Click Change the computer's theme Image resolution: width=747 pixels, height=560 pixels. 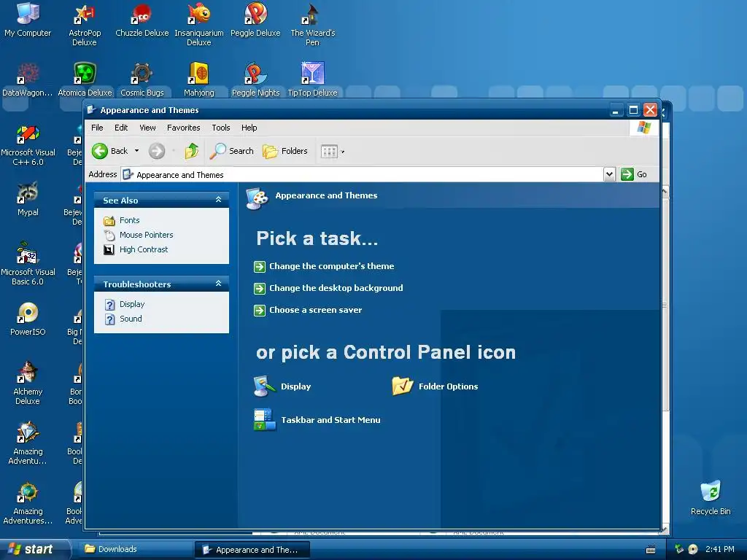point(332,266)
